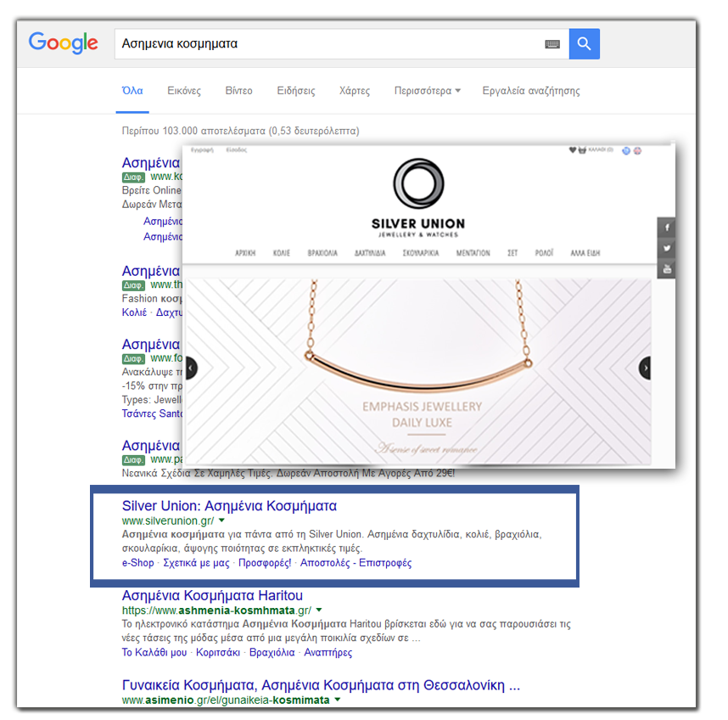Switch to the Ειδήσεις tab

pyautogui.click(x=296, y=91)
